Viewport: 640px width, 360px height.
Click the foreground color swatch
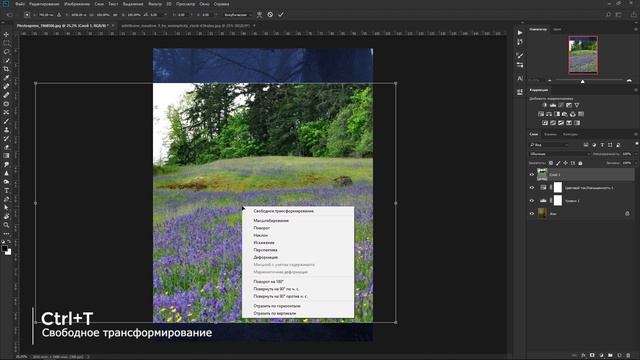4,248
